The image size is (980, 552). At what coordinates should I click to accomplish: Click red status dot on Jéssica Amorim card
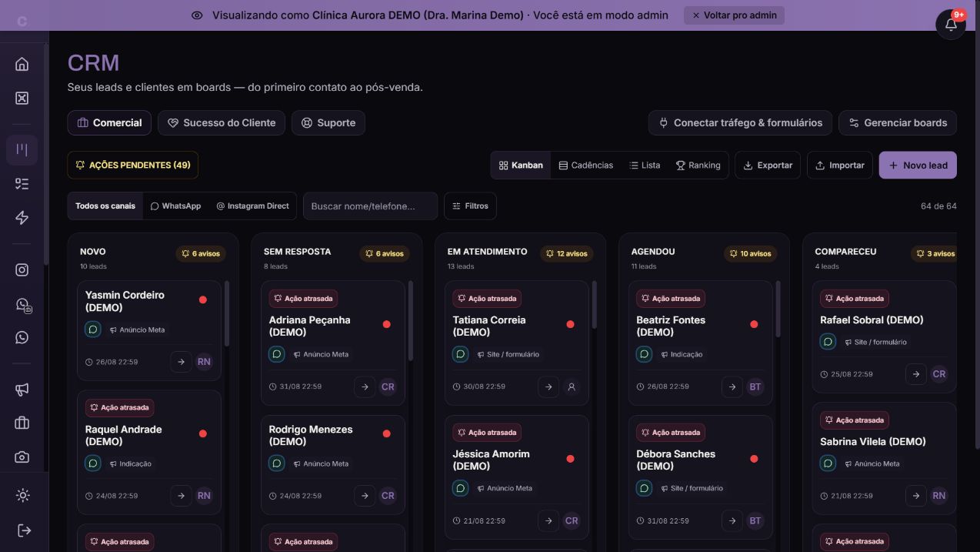click(570, 459)
